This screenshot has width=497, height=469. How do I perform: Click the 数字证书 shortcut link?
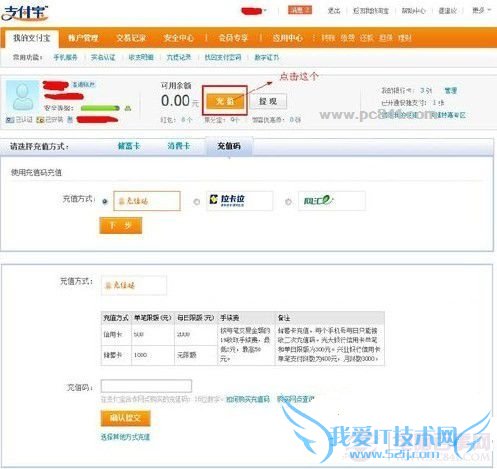[x=266, y=57]
